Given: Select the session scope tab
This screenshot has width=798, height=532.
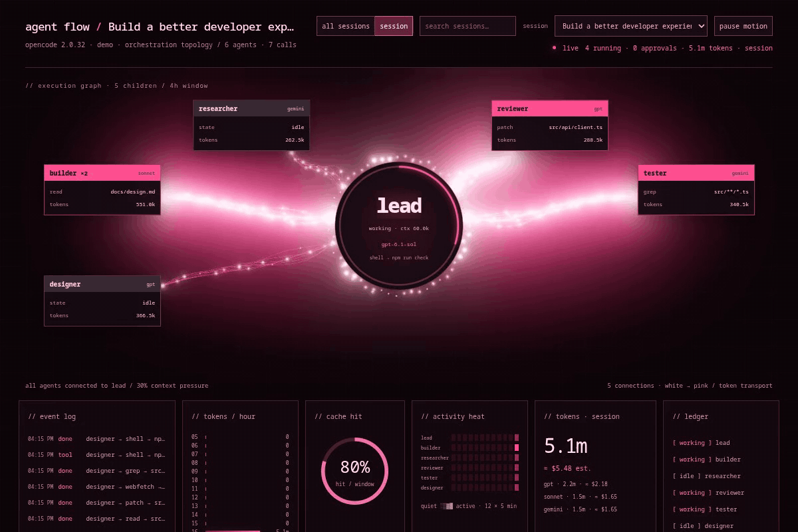Looking at the screenshot, I should pyautogui.click(x=394, y=26).
